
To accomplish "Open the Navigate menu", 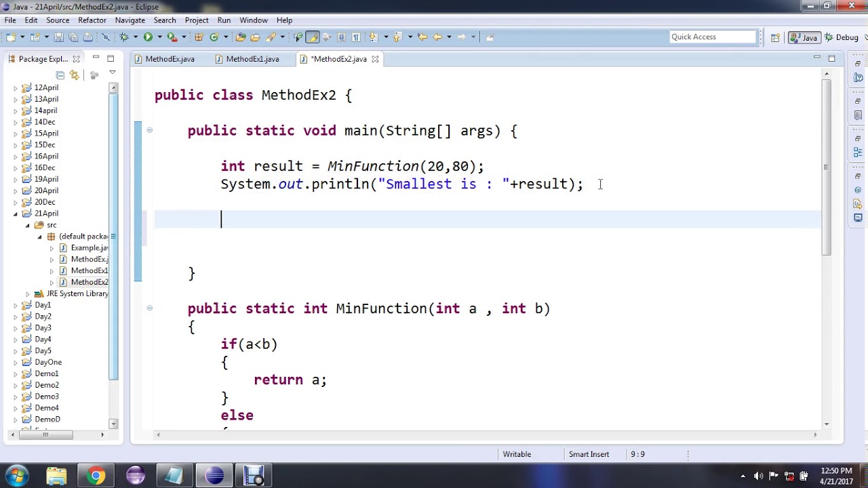I will (x=130, y=20).
